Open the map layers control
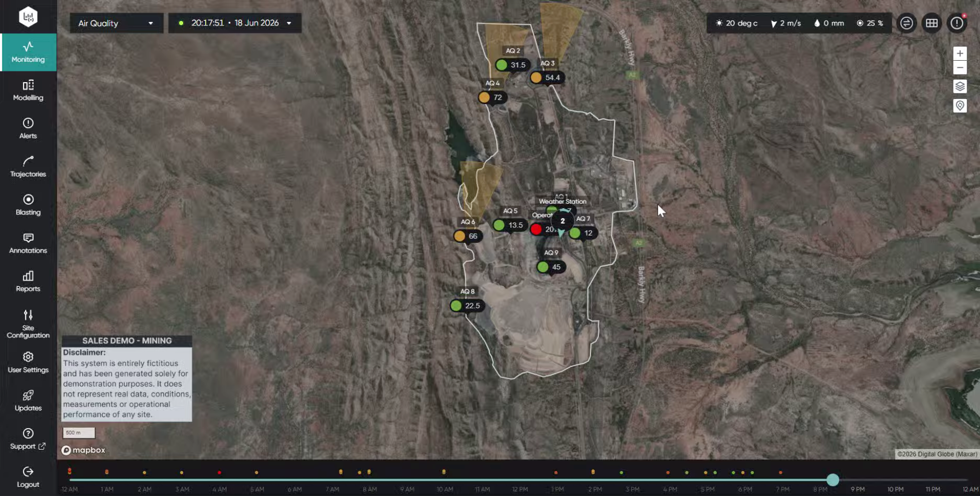The image size is (980, 496). point(960,86)
